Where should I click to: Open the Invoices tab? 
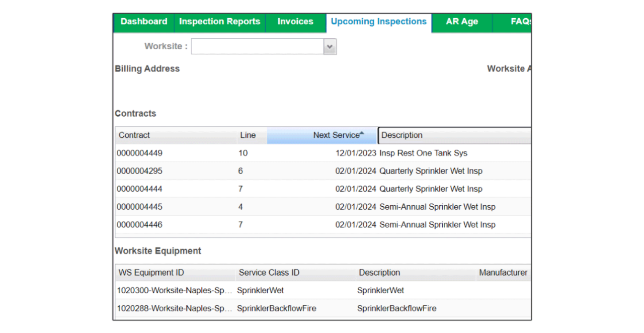point(295,22)
